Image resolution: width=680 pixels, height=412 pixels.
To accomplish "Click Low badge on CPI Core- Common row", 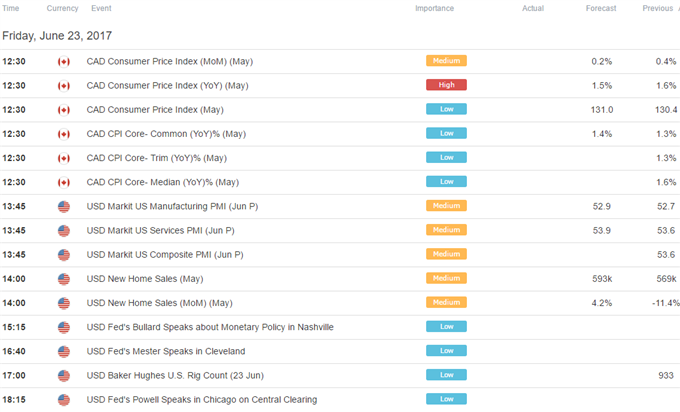I will tap(446, 133).
